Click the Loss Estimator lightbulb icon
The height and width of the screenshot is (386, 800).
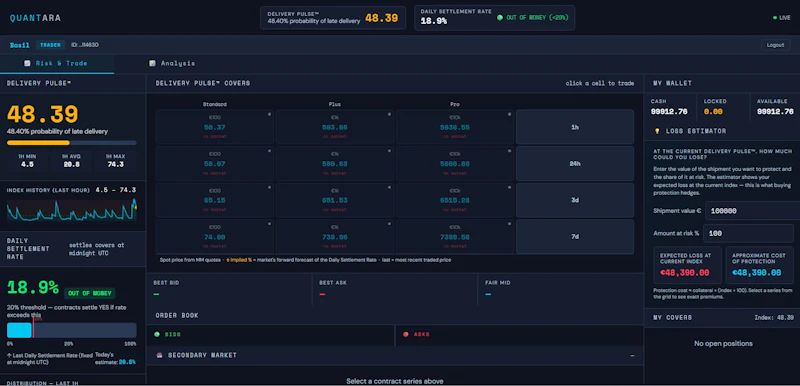click(x=657, y=131)
